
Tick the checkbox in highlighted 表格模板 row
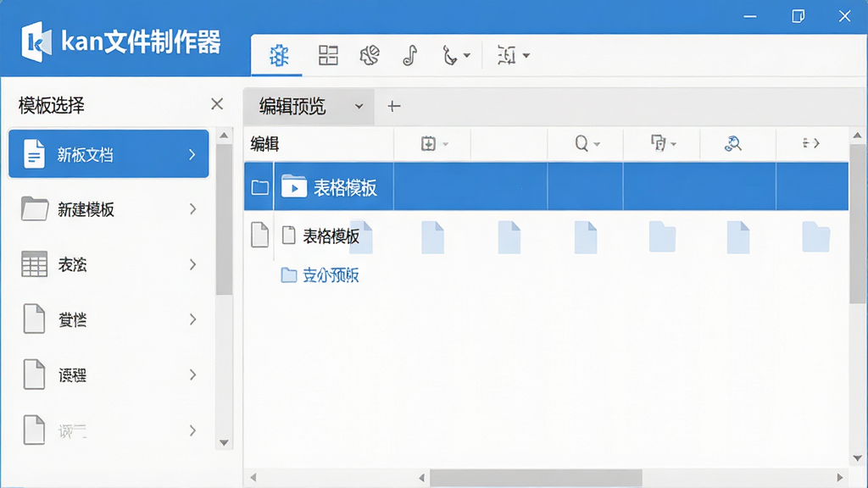(259, 187)
